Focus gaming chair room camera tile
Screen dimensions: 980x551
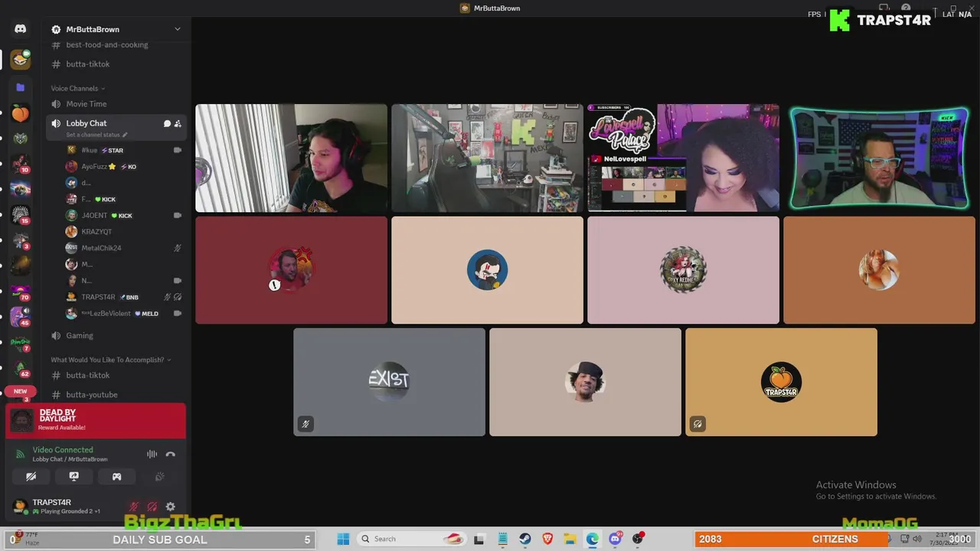tap(487, 158)
